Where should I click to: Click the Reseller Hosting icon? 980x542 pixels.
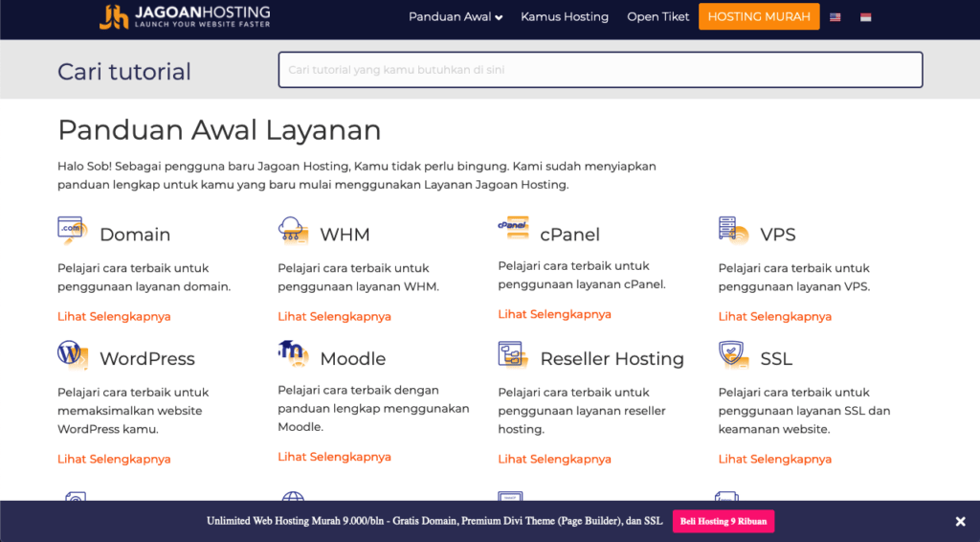pos(513,355)
